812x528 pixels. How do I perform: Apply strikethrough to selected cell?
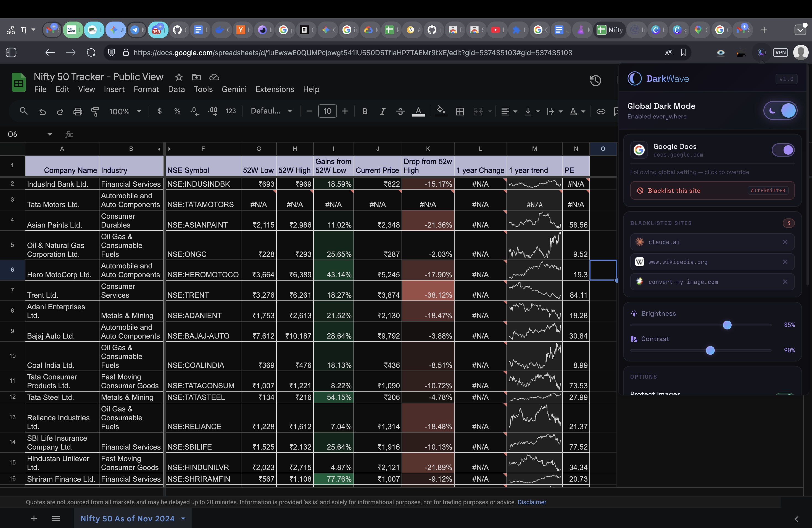click(x=400, y=111)
